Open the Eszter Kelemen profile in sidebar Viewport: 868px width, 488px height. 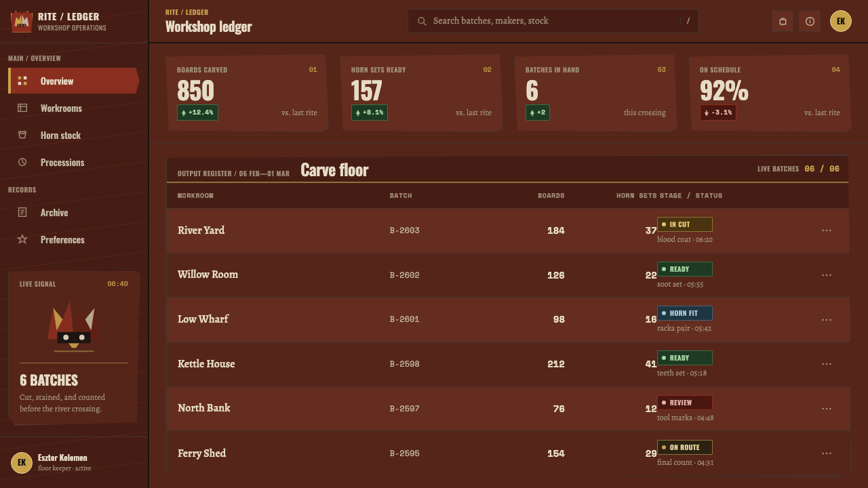74,462
